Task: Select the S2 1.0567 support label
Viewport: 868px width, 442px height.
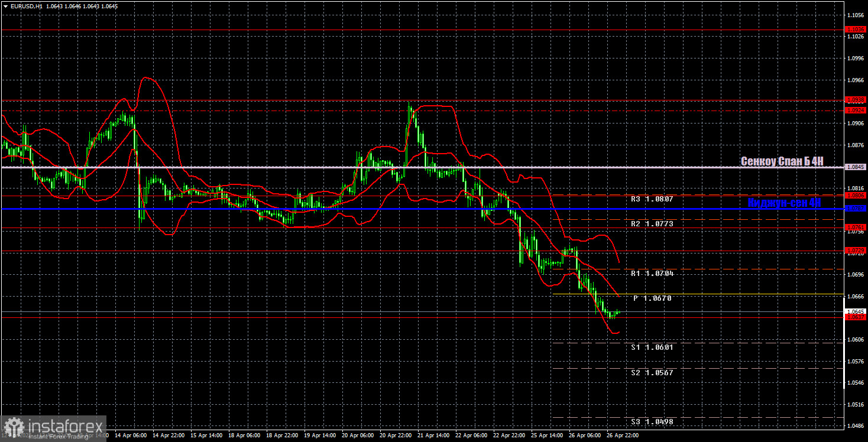Action: [x=652, y=373]
